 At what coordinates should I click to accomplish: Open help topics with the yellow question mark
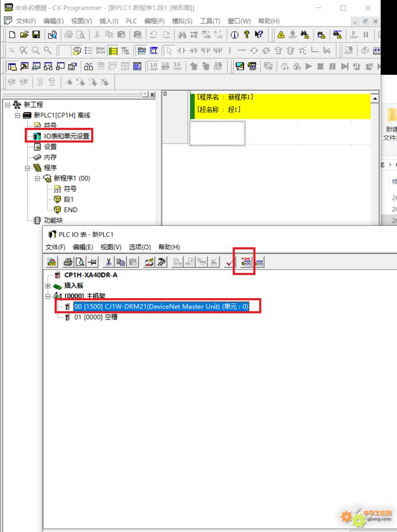point(247,35)
